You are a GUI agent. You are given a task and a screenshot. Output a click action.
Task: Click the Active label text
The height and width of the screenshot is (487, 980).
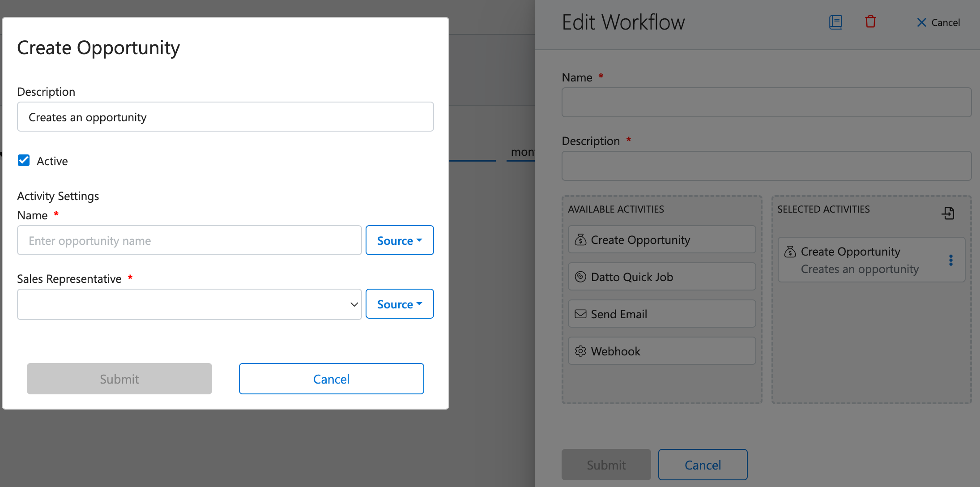click(x=52, y=161)
